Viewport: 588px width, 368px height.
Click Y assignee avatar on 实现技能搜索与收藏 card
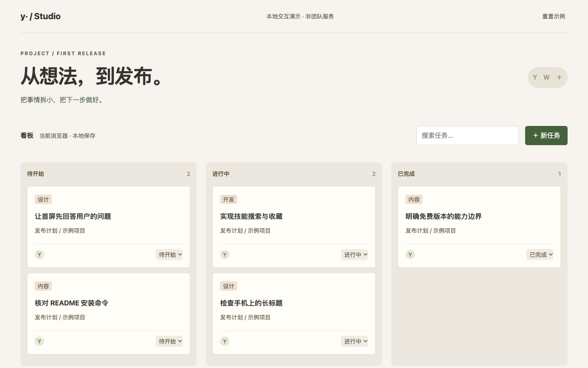click(225, 255)
